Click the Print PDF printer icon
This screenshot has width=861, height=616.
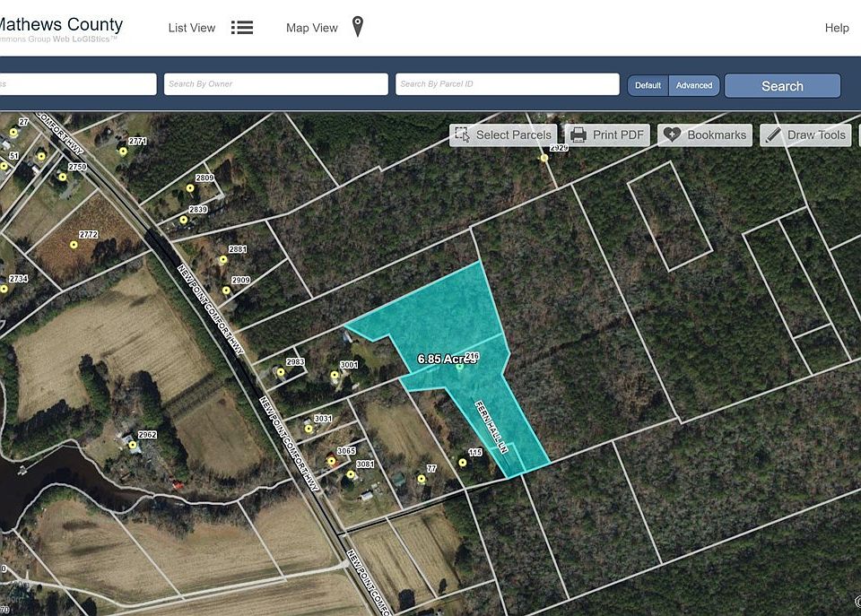pos(578,134)
